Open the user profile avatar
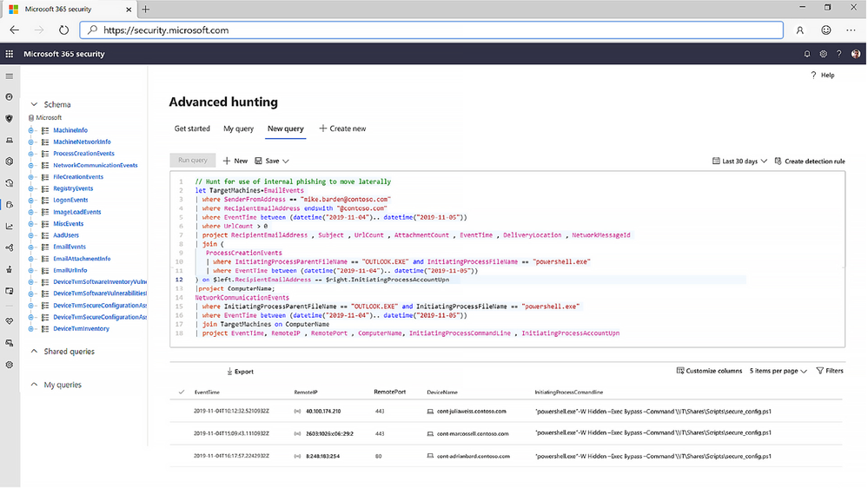Image resolution: width=868 pixels, height=488 pixels. [x=856, y=54]
